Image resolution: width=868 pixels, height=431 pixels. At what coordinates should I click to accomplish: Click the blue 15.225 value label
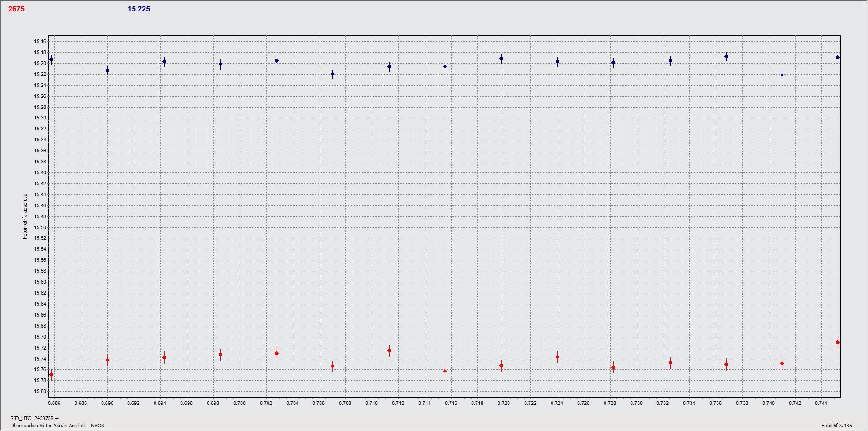tap(139, 9)
